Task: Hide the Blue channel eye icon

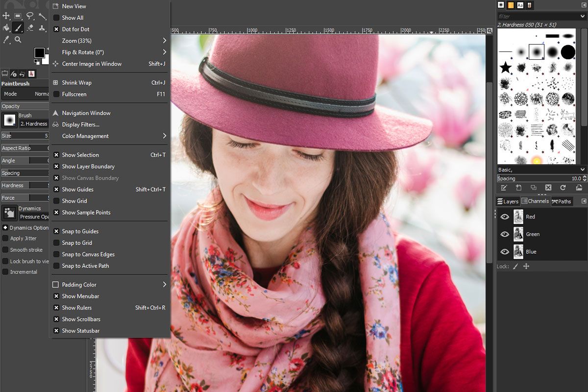Action: [x=505, y=252]
